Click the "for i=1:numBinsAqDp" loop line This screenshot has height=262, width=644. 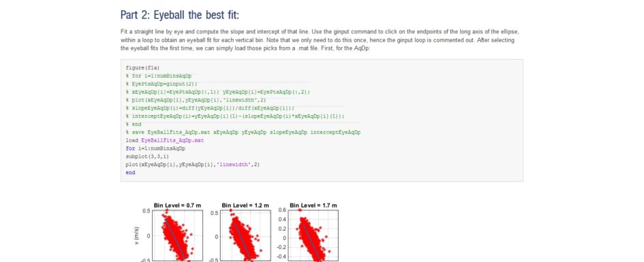(155, 148)
